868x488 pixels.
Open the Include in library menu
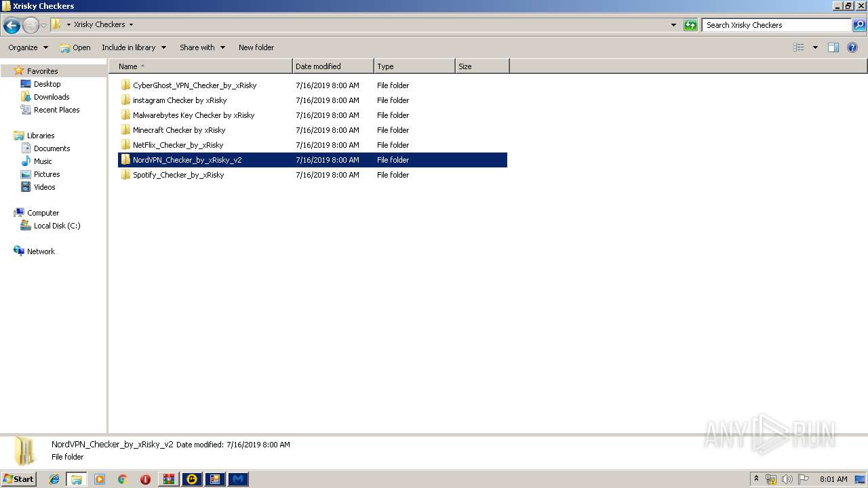134,47
